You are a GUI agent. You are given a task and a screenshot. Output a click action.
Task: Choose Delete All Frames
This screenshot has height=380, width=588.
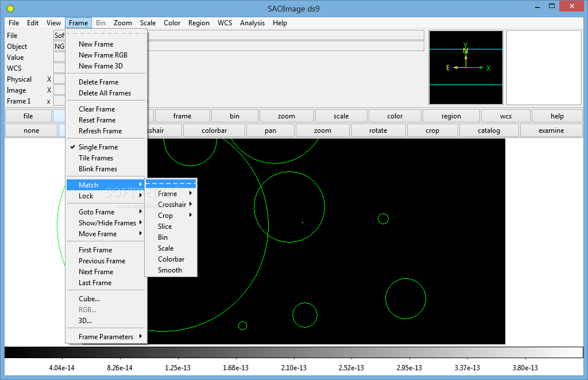106,93
